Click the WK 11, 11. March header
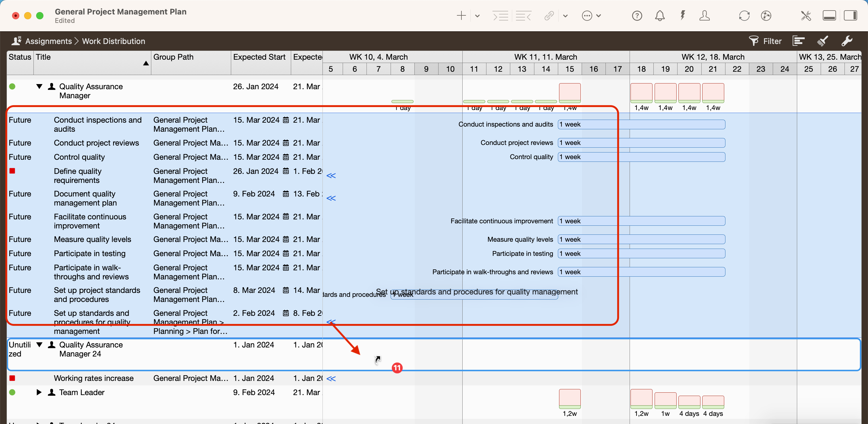The image size is (868, 424). [x=546, y=57]
